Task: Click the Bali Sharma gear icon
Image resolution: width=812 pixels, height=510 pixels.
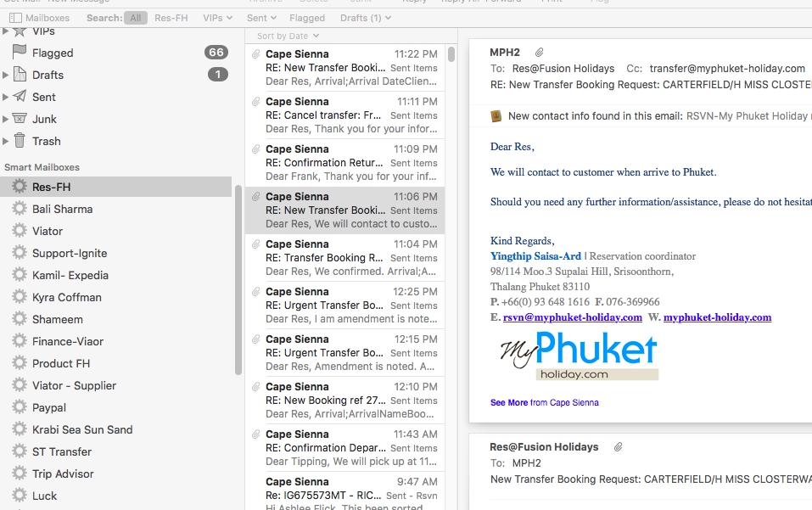Action: [20, 209]
